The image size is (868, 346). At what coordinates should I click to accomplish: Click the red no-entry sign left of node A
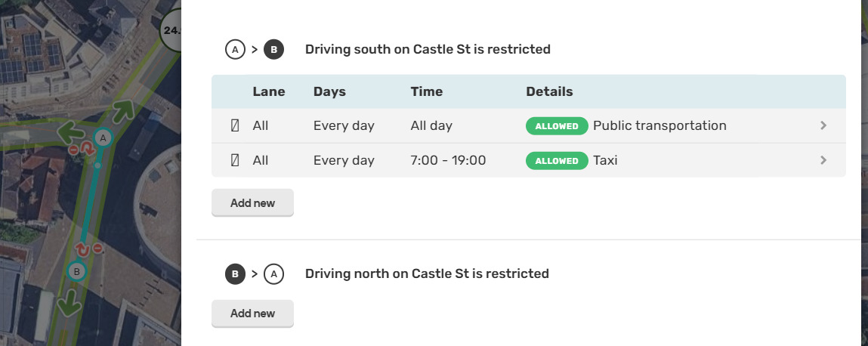(x=74, y=150)
